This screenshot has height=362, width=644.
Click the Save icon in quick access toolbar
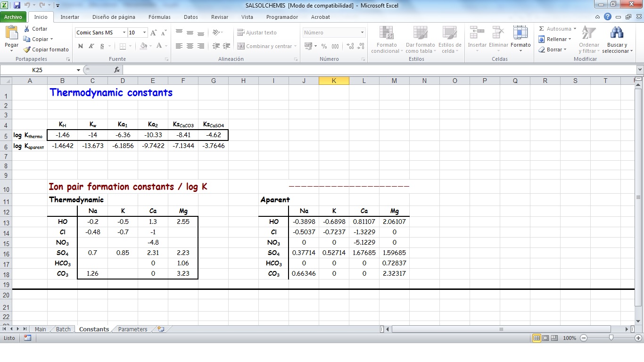[x=17, y=5]
